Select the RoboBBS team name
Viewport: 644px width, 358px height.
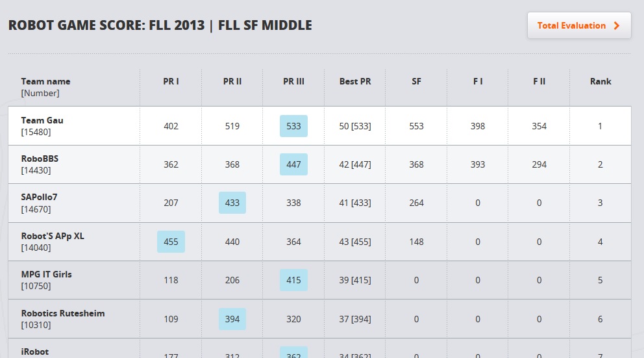tap(40, 159)
